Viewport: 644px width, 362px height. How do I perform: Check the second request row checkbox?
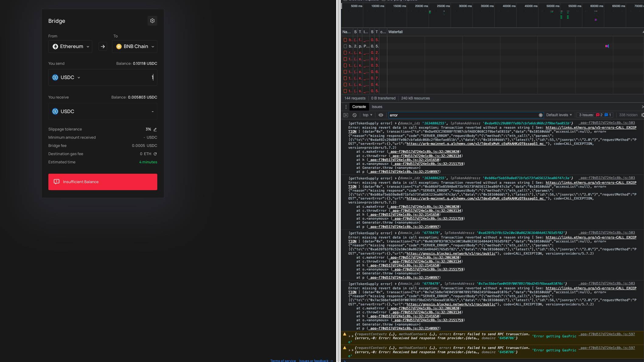[x=345, y=46]
